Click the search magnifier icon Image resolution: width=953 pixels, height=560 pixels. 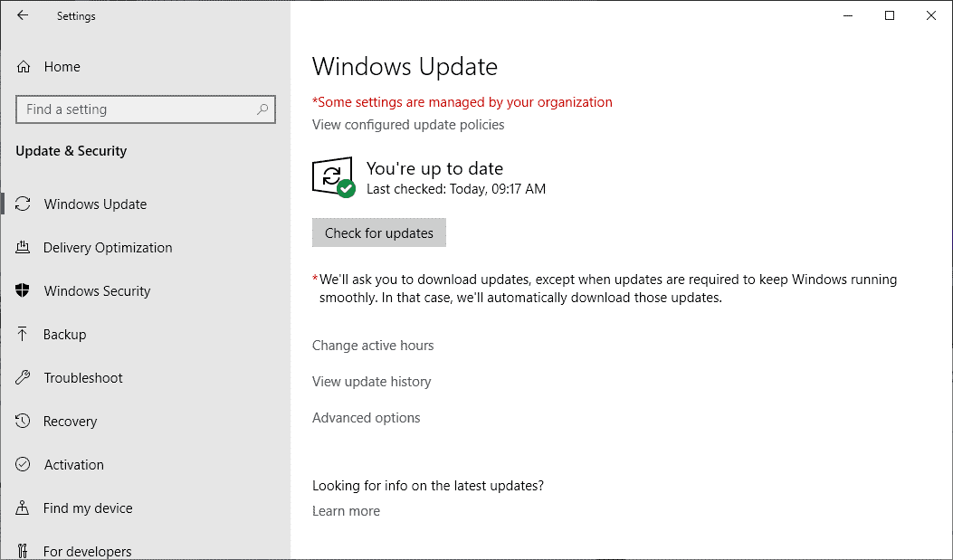pos(262,109)
